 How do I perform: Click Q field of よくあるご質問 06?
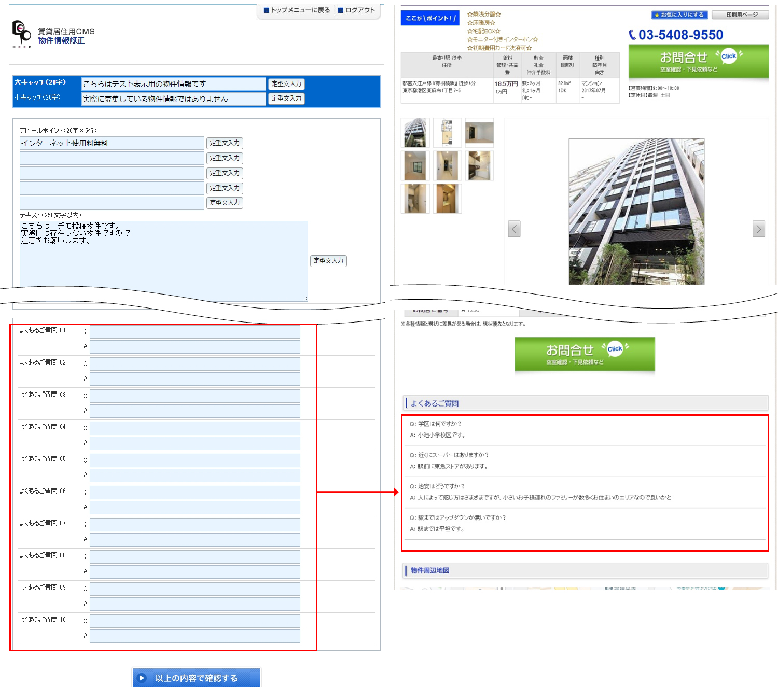click(195, 493)
